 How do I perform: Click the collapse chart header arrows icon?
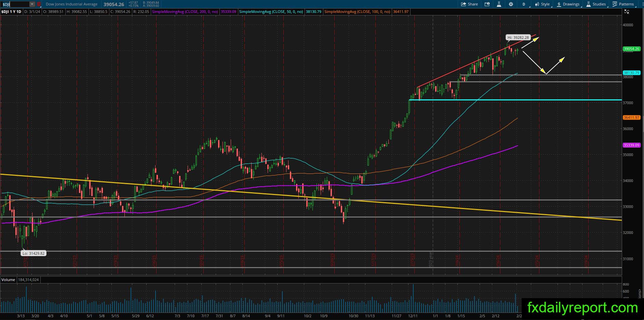[x=626, y=12]
